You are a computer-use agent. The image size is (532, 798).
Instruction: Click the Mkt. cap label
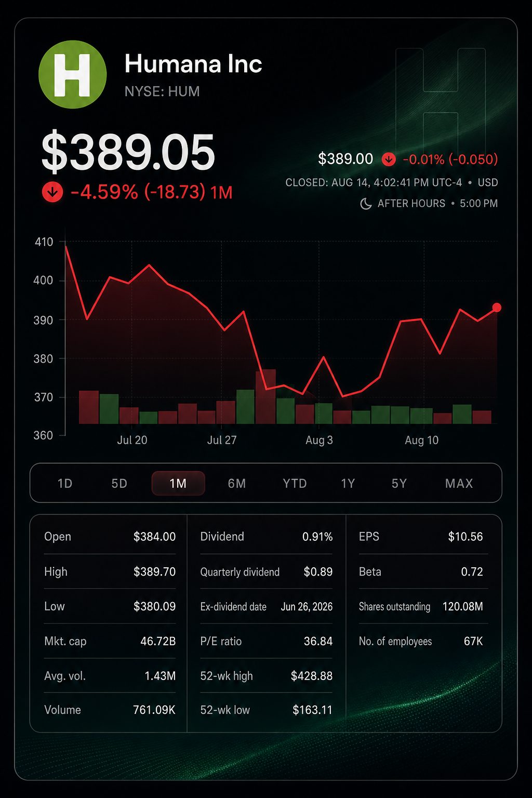tap(65, 641)
